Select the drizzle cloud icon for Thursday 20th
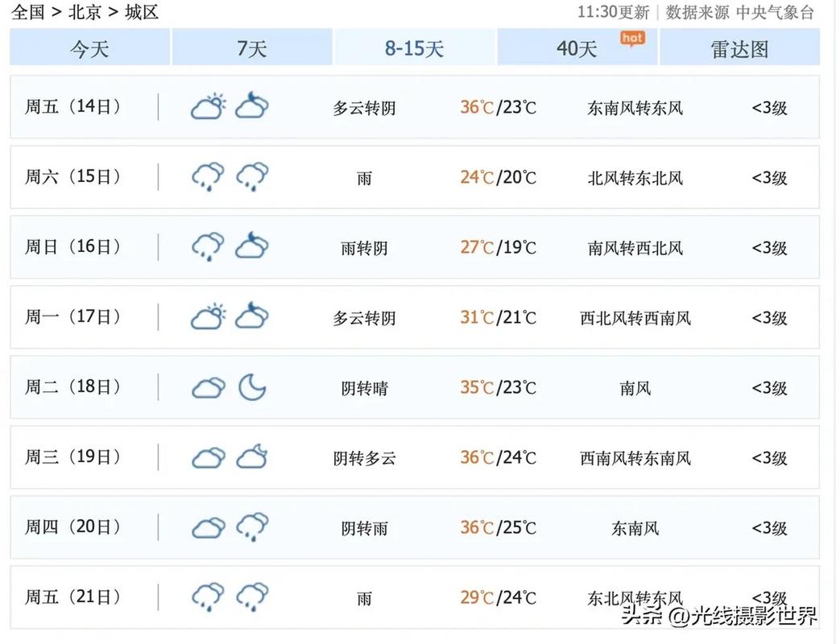This screenshot has height=644, width=836. coord(252,526)
